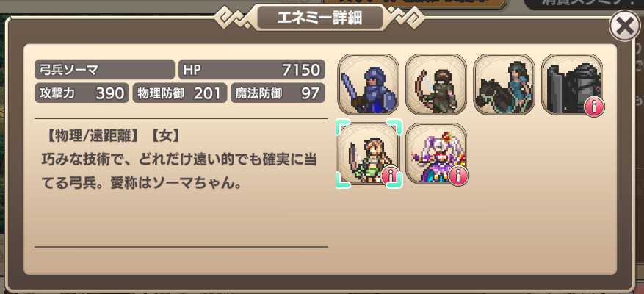Close the エネミー詳細 dialog with the X

(x=625, y=27)
